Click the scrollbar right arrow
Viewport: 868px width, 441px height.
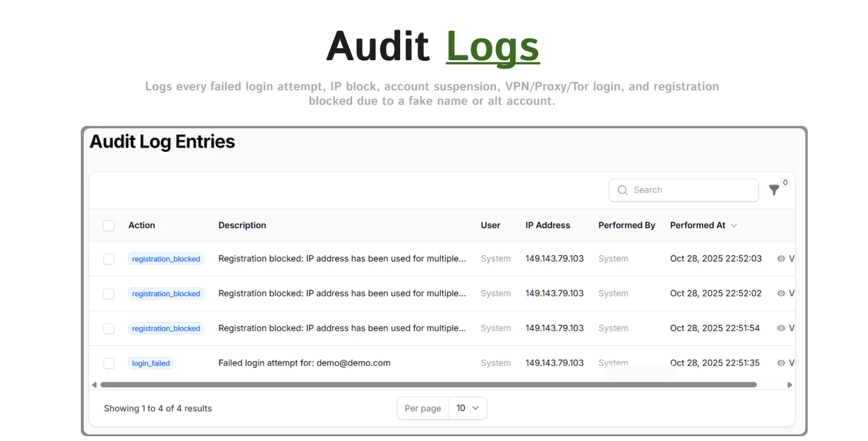790,385
